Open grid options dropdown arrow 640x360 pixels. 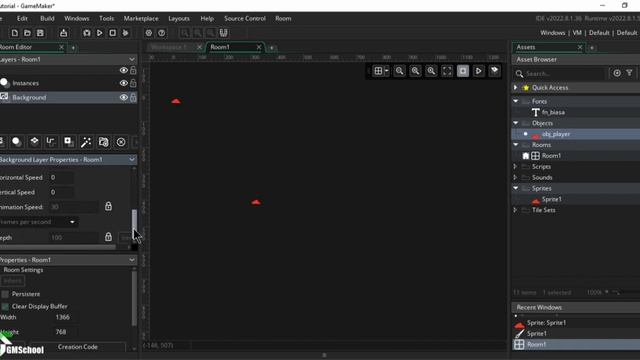(386, 71)
